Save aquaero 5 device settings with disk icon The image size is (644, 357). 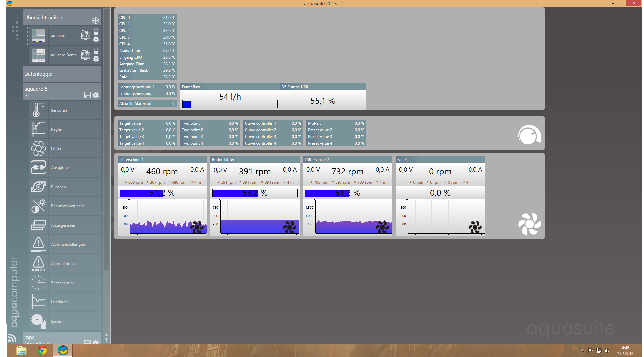click(x=87, y=95)
